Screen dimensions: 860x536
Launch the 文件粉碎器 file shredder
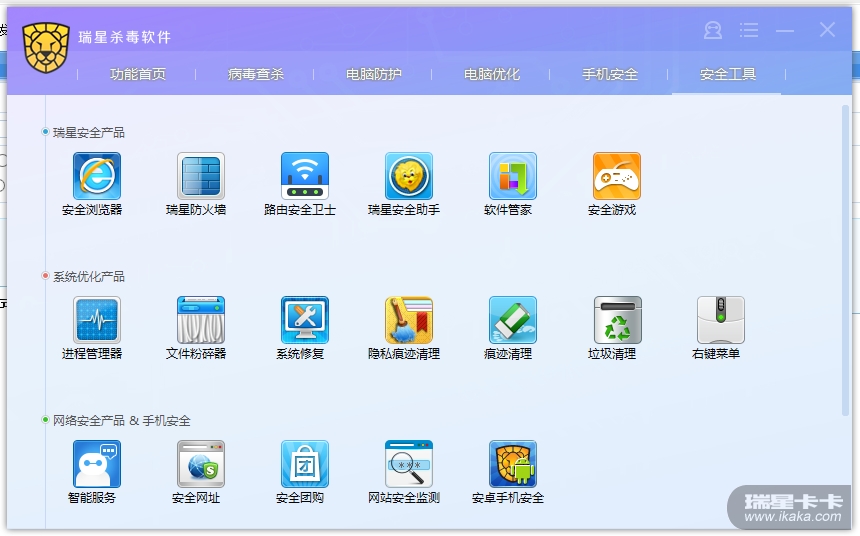[x=201, y=320]
